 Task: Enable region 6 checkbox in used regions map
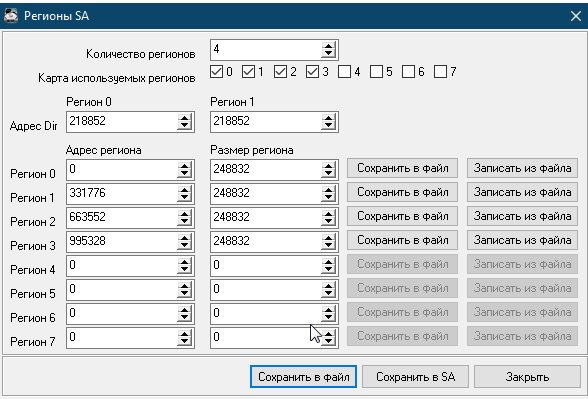pos(408,71)
